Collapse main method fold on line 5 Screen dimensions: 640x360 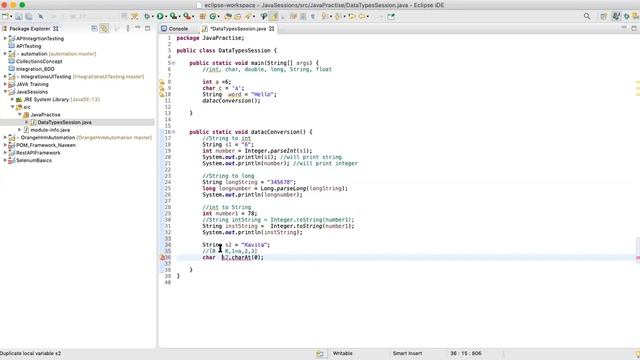click(173, 63)
